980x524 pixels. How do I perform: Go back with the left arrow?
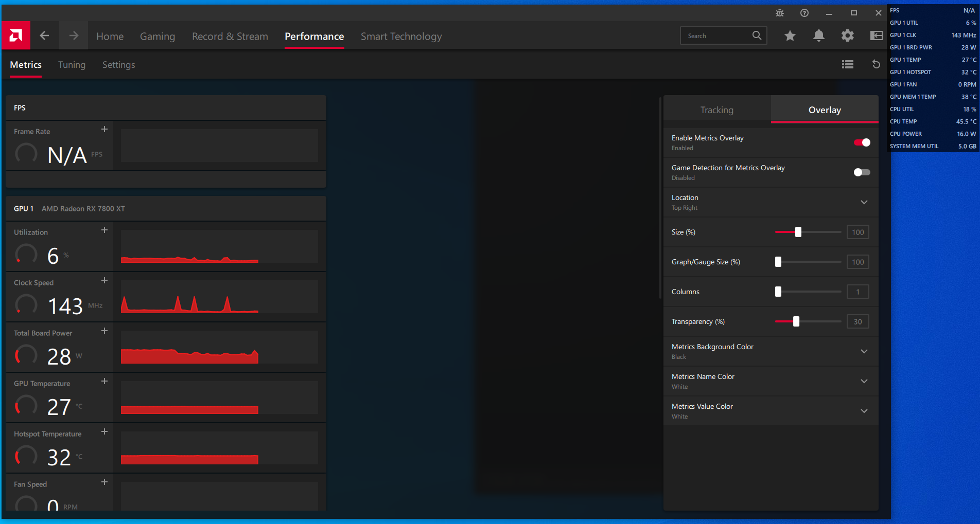coord(45,35)
